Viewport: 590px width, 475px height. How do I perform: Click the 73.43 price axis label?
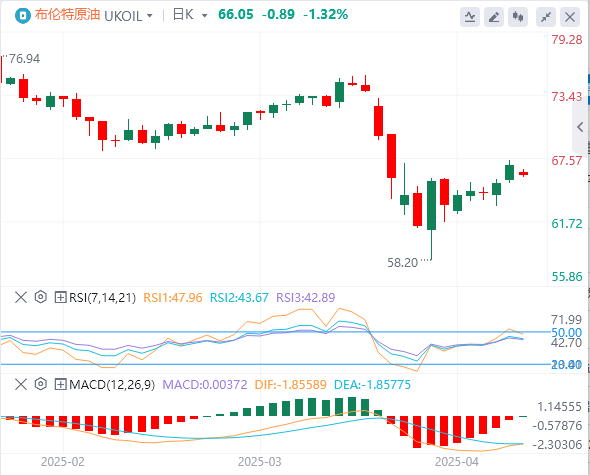point(567,97)
